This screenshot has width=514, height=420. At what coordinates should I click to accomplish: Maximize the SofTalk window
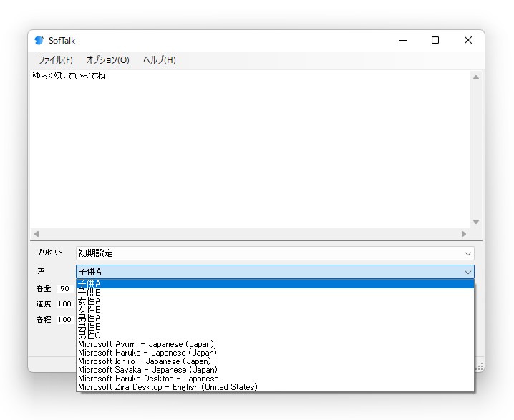pos(435,40)
